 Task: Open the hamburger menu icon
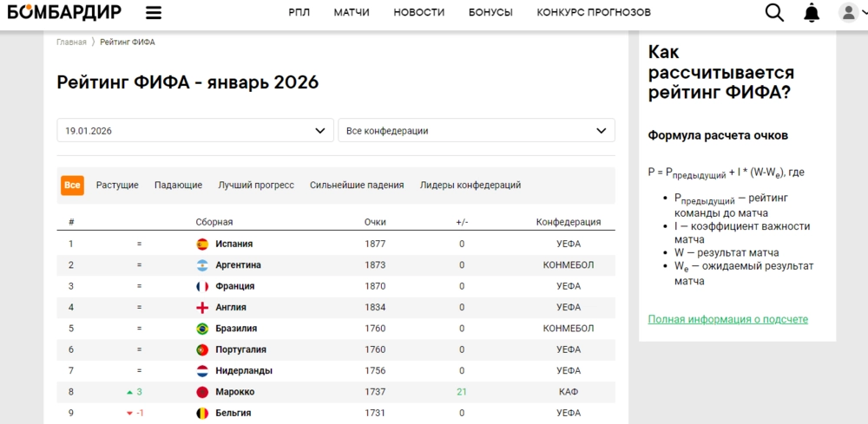point(154,12)
